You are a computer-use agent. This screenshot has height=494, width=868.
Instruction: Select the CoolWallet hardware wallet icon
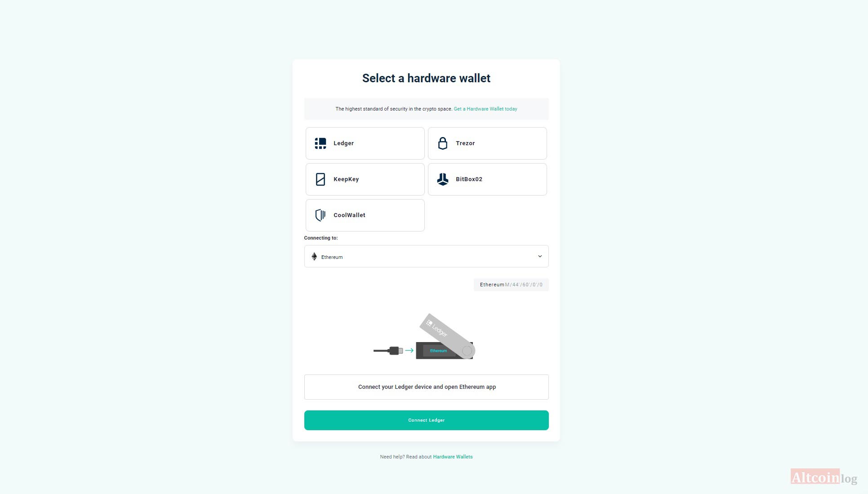[320, 215]
